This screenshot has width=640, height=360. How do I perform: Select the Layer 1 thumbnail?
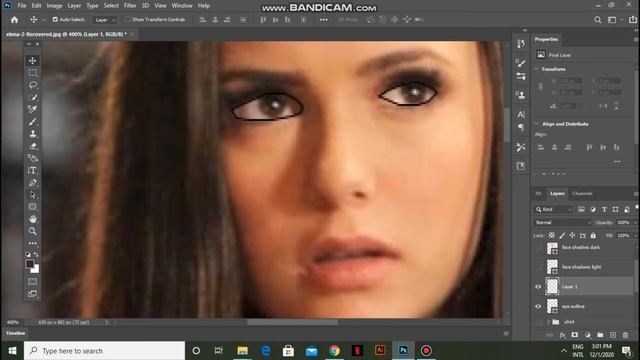point(552,286)
